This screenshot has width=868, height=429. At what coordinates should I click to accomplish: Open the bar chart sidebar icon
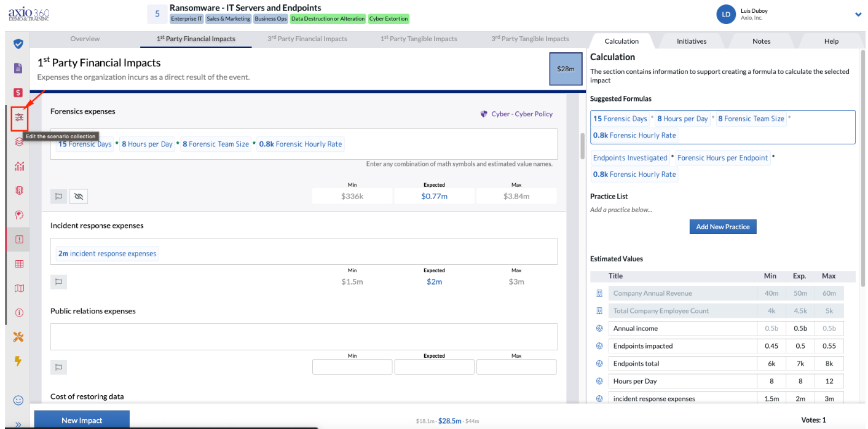click(19, 166)
